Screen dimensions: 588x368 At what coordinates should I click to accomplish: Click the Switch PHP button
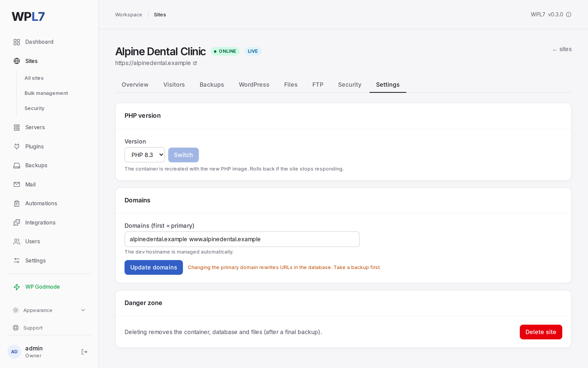coord(184,155)
